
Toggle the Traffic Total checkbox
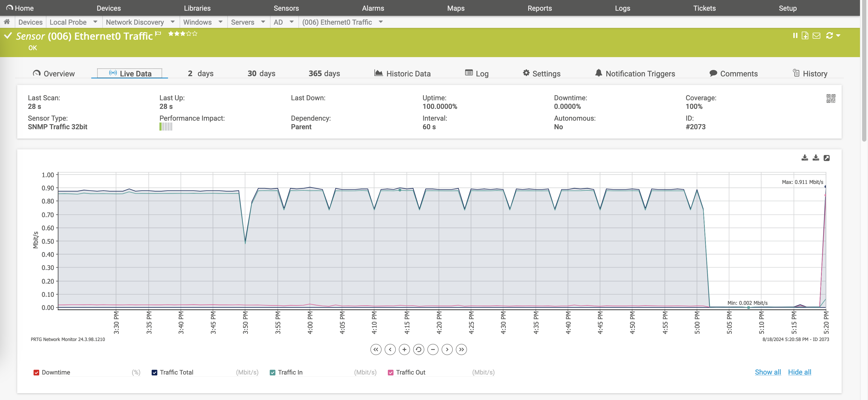click(x=154, y=372)
